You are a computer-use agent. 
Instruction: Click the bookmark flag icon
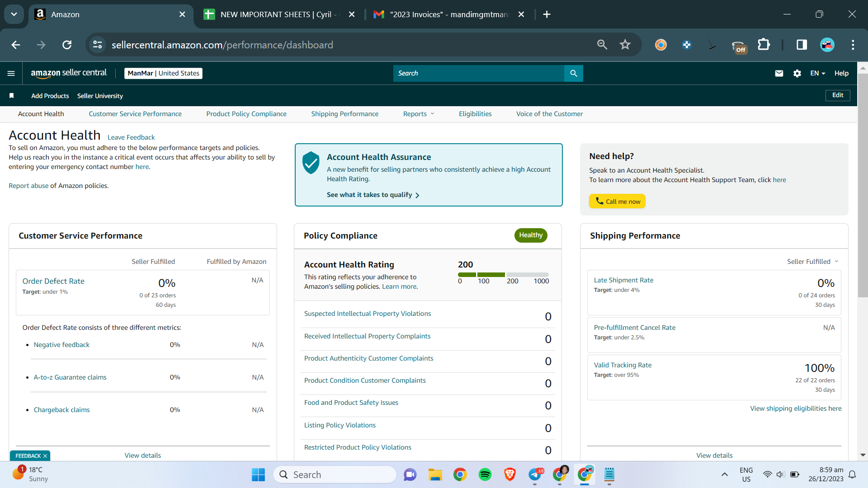[x=12, y=96]
